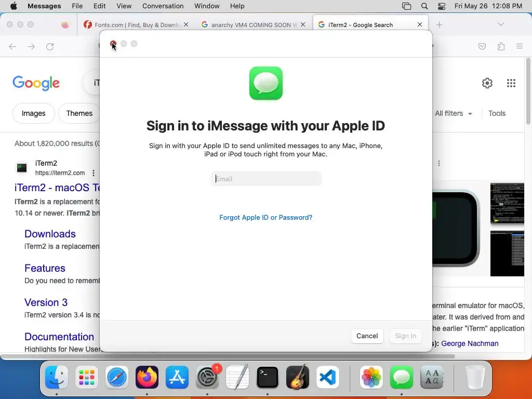Open Google quick settings gear
Viewport: 532px width, 399px height.
(x=487, y=83)
